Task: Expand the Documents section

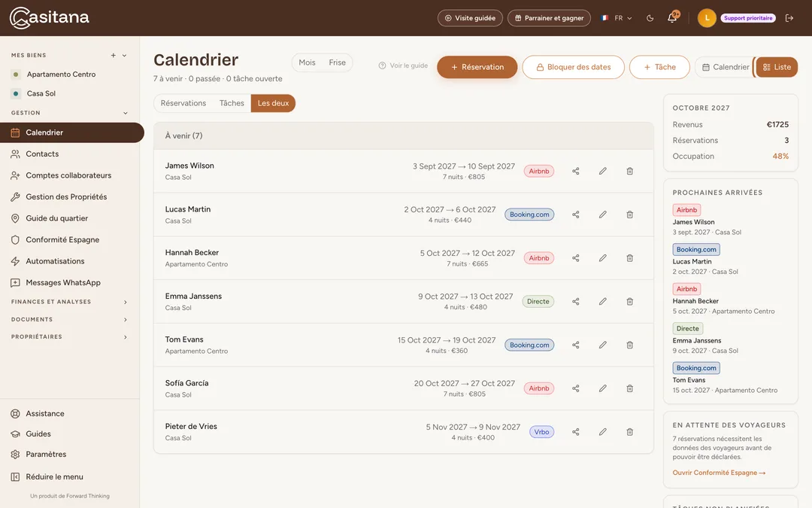Action: (69, 319)
